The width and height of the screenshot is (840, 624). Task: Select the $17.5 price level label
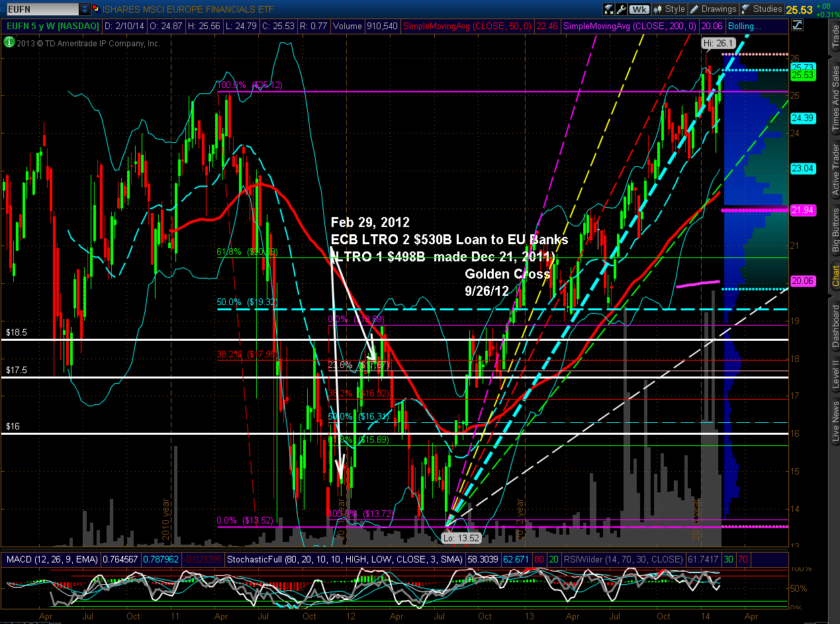click(17, 371)
